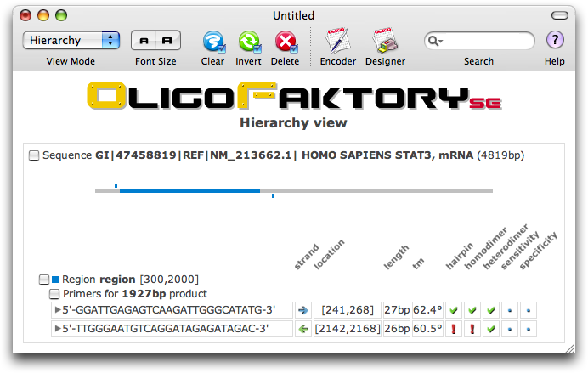The image size is (588, 373).
Task: Open the Designer tool
Action: coord(385,40)
